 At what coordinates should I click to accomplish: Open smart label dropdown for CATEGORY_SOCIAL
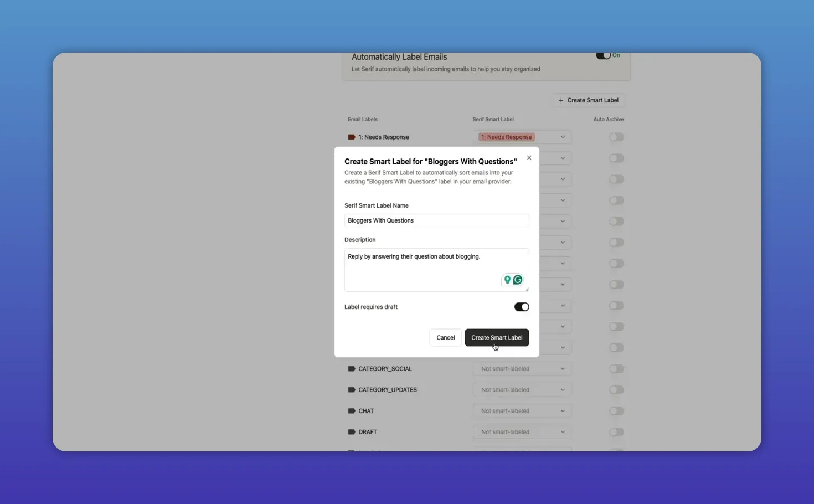point(522,369)
